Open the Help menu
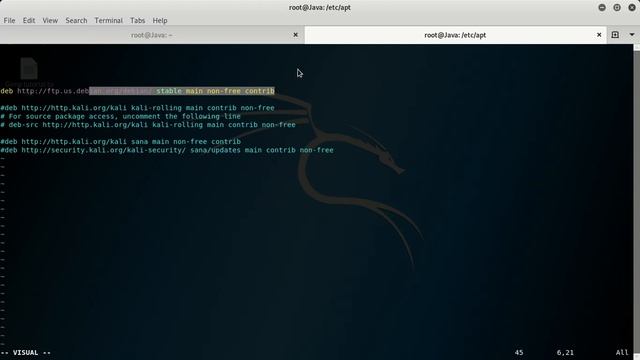This screenshot has width=640, height=360. (x=160, y=20)
